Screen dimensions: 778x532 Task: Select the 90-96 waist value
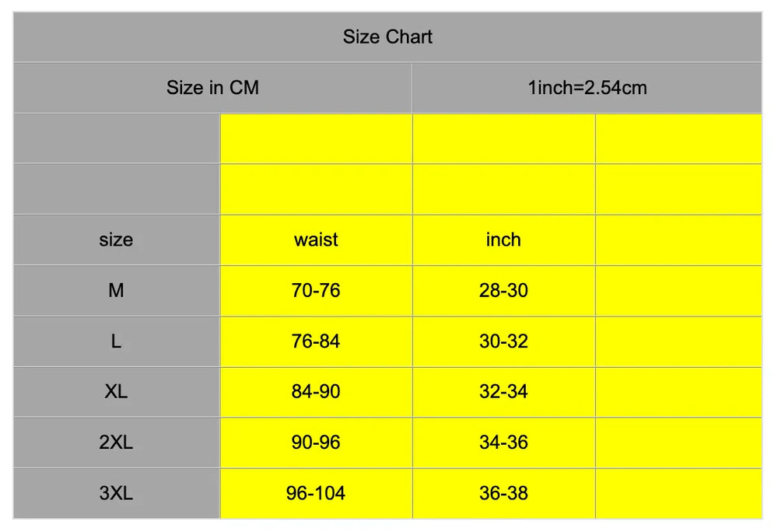(x=316, y=442)
